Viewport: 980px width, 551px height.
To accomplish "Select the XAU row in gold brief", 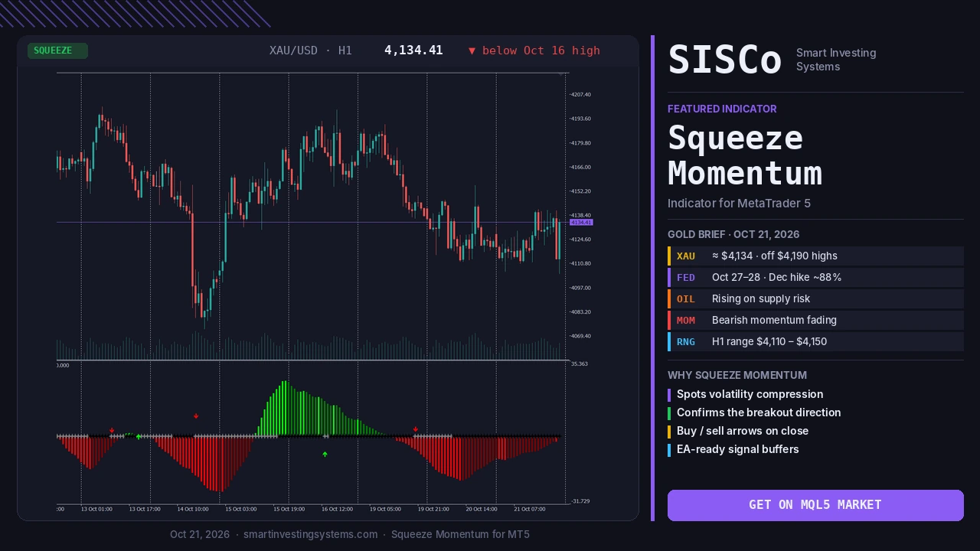I will [x=815, y=256].
